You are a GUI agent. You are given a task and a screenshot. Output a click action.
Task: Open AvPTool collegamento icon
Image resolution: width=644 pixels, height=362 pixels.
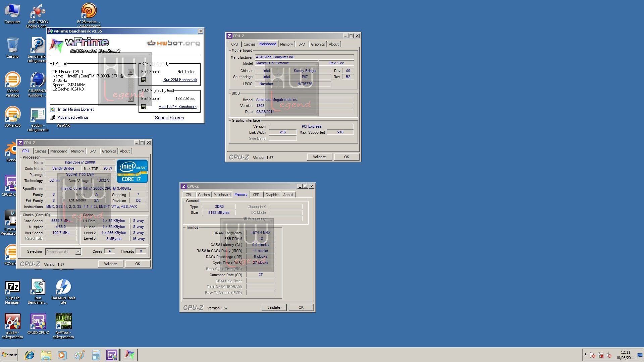63,326
